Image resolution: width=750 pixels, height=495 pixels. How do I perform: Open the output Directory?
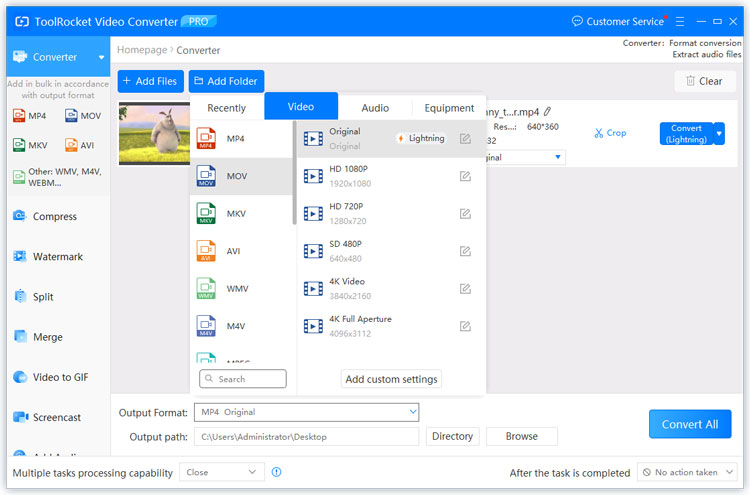pos(452,436)
